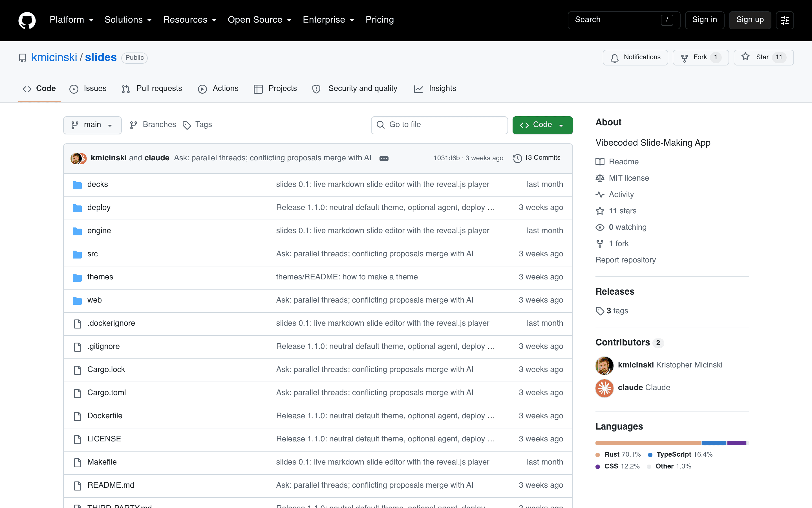812x508 pixels.
Task: Click the GitHub Octocat logo
Action: tap(27, 20)
